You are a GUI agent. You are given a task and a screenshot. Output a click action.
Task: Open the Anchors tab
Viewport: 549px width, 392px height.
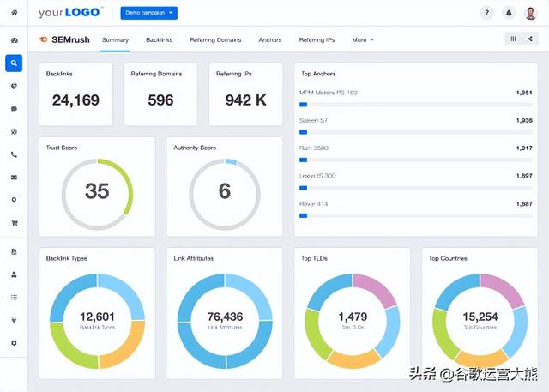(x=270, y=40)
